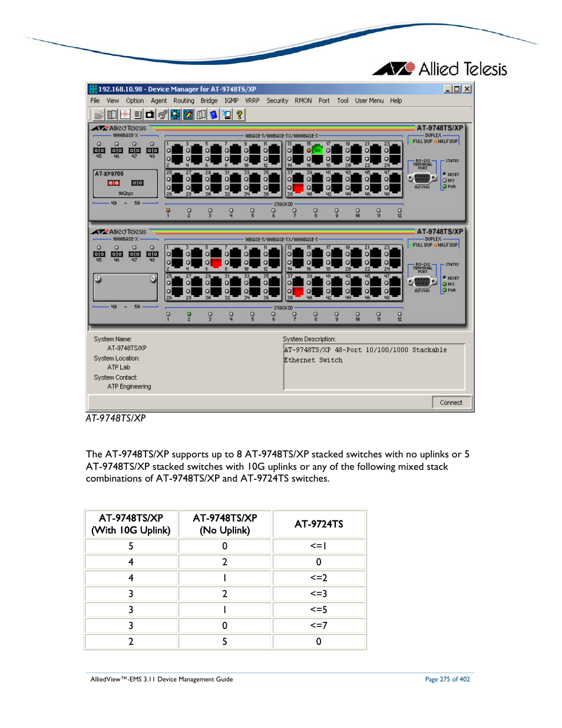Screen dimensions: 562x728
Task: Click the open book toolbar icon
Action: pyautogui.click(x=112, y=114)
